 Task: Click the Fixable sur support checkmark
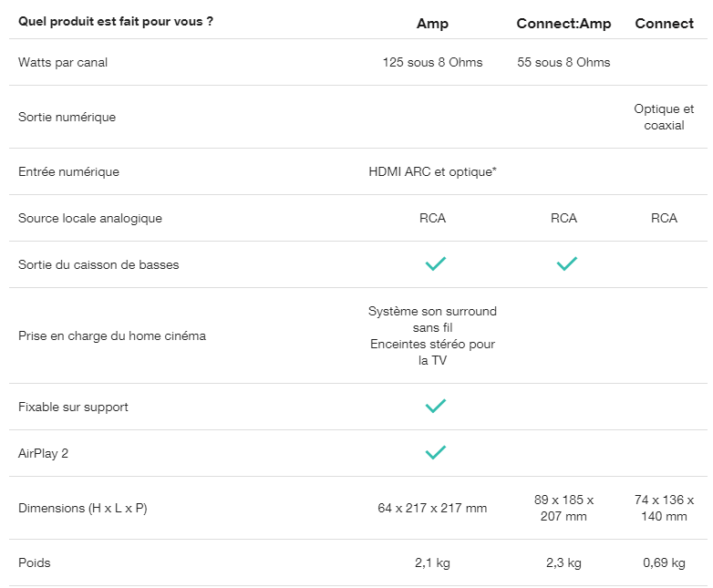pos(435,406)
